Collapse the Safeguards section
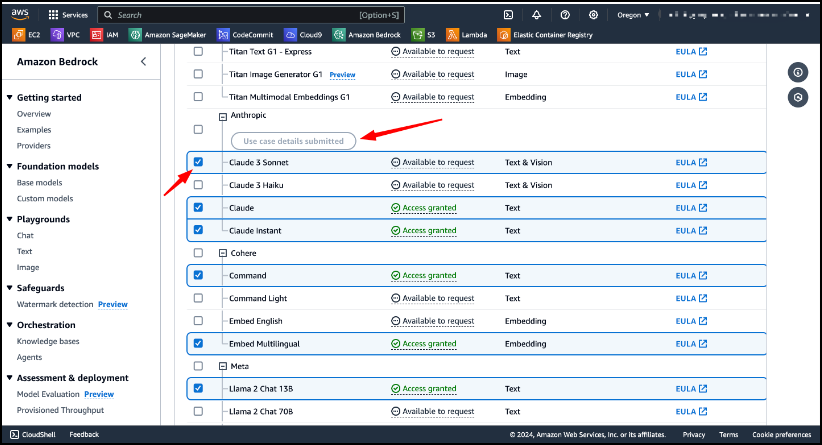The image size is (822, 445). (x=9, y=288)
